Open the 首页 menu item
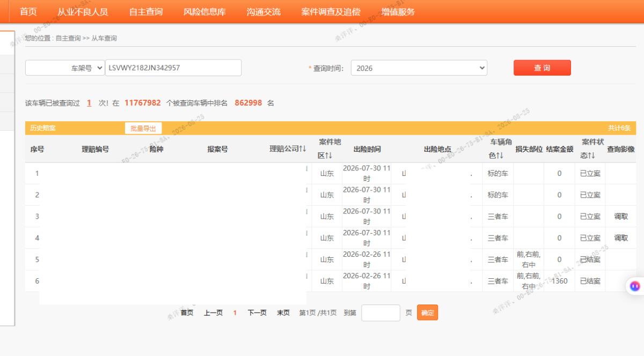 pyautogui.click(x=28, y=12)
